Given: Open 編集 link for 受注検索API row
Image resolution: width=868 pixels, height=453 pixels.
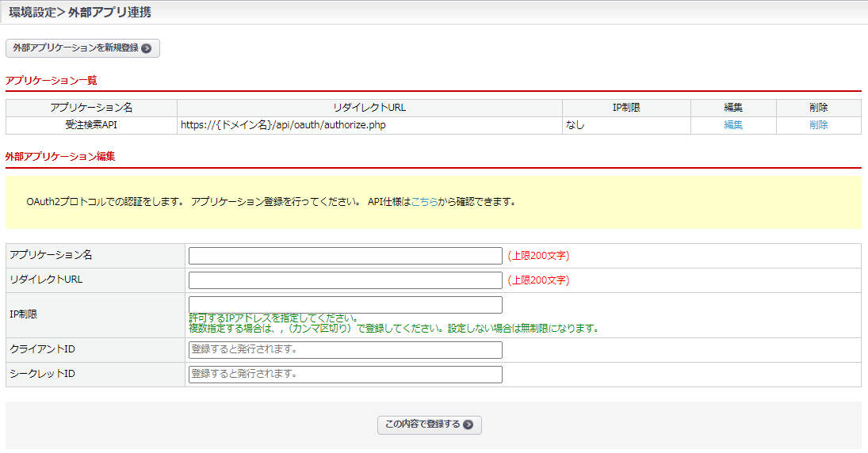Looking at the screenshot, I should (x=733, y=125).
